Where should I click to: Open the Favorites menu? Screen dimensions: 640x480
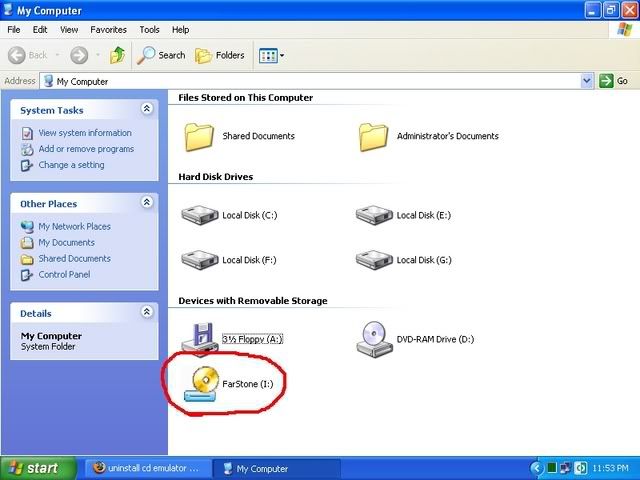109,30
